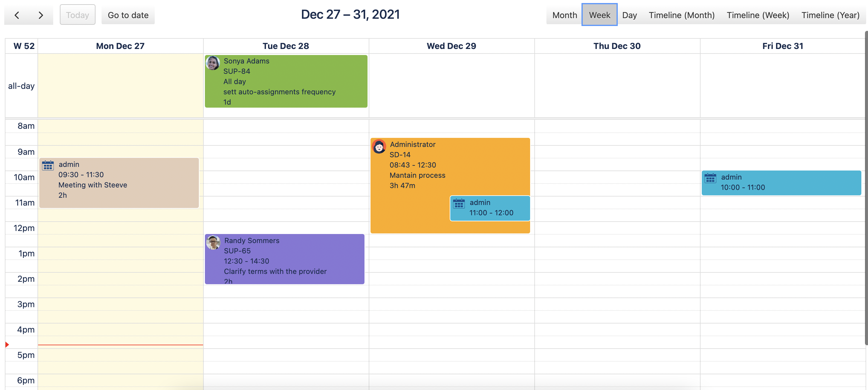This screenshot has height=390, width=868.
Task: Advance to next week arrow
Action: (41, 15)
